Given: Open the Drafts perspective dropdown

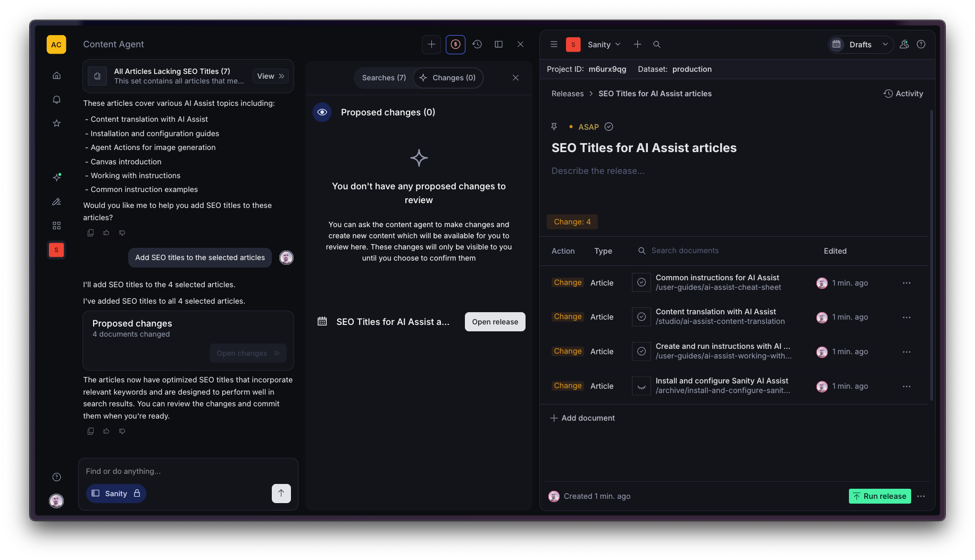Looking at the screenshot, I should (860, 45).
